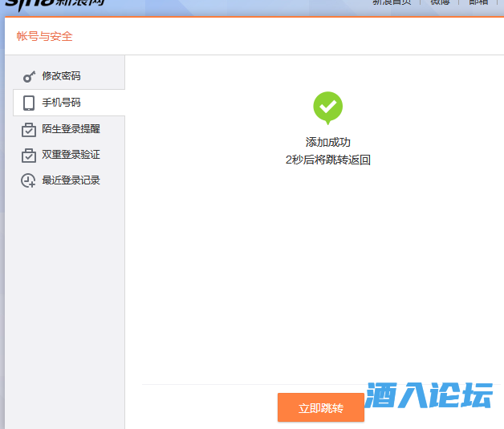View 最近登录记录 in the sidebar
The width and height of the screenshot is (504, 429).
71,180
